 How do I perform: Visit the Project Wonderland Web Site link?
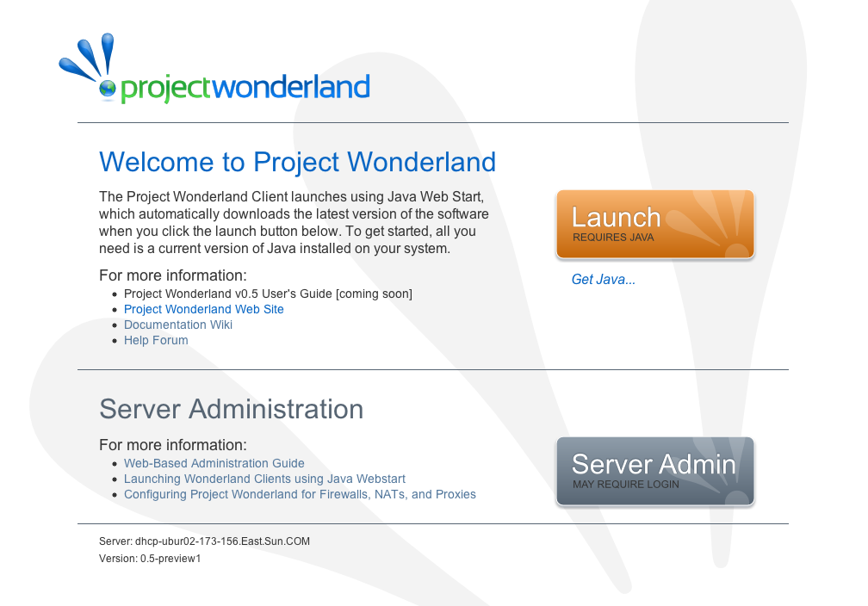(203, 309)
